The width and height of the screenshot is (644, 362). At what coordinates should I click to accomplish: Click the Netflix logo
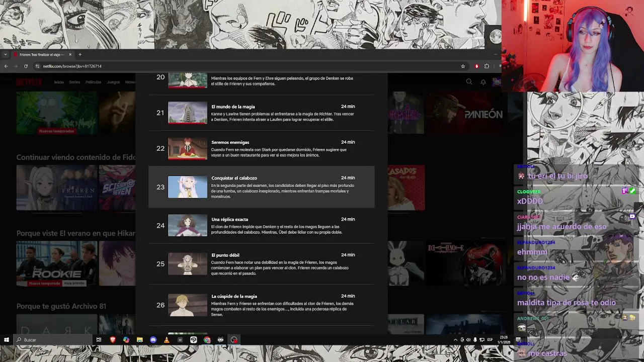(x=29, y=82)
